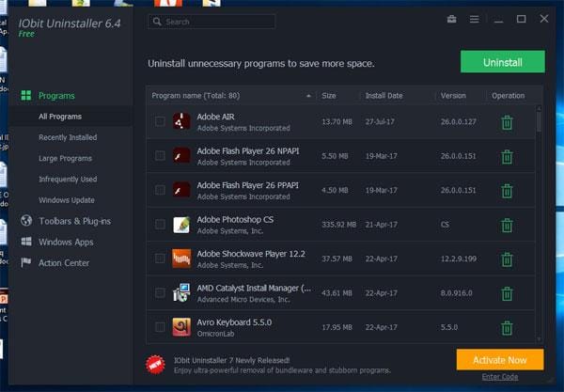Screen dimensions: 564x392
Task: Select the Adobe Photoshop CS name text
Action: tap(235, 219)
